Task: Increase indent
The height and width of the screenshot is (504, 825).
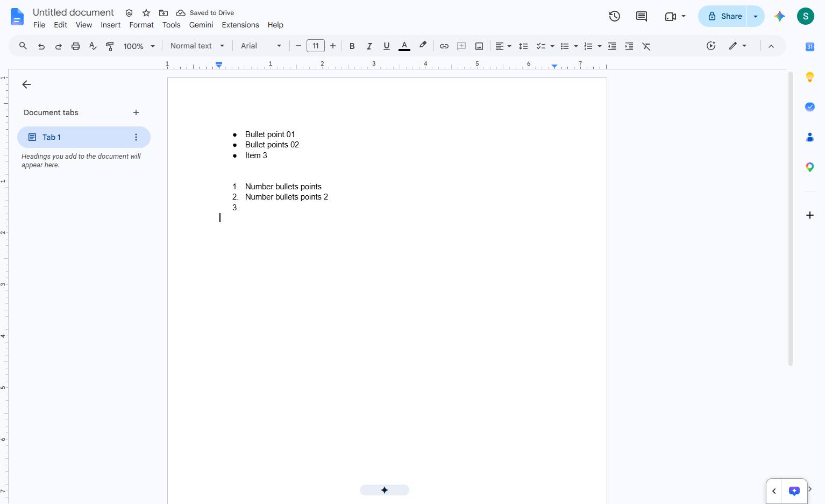Action: (x=629, y=46)
